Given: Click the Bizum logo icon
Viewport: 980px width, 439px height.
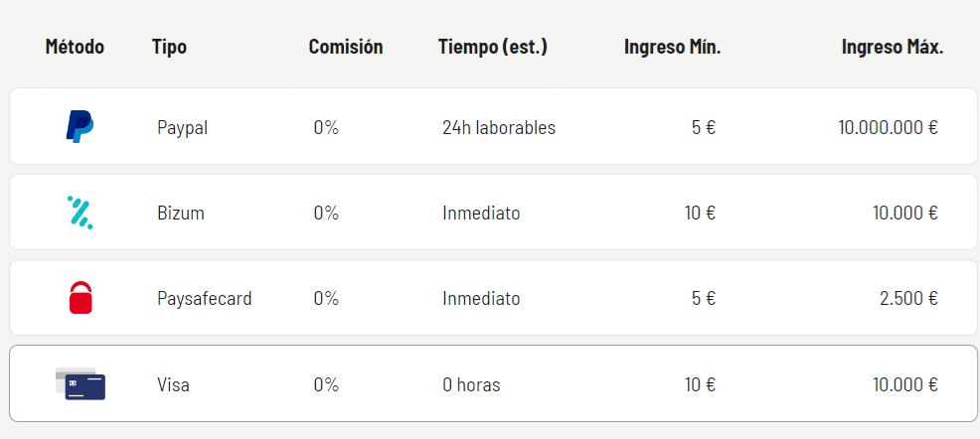Looking at the screenshot, I should (x=80, y=213).
